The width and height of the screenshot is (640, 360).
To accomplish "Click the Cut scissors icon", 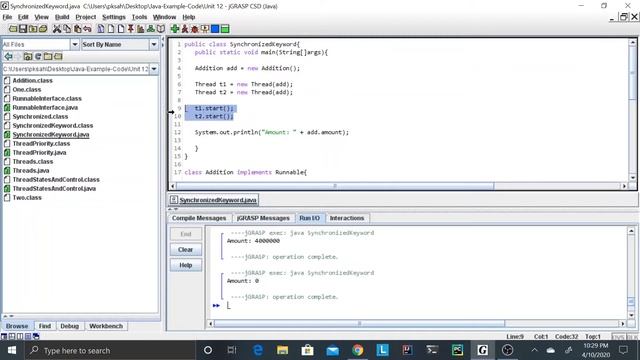I will coord(57,29).
